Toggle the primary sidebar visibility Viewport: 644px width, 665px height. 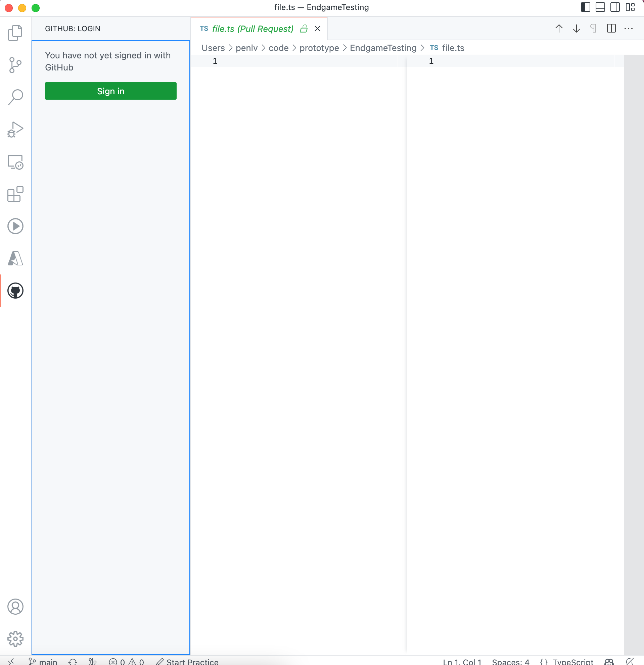pos(585,7)
